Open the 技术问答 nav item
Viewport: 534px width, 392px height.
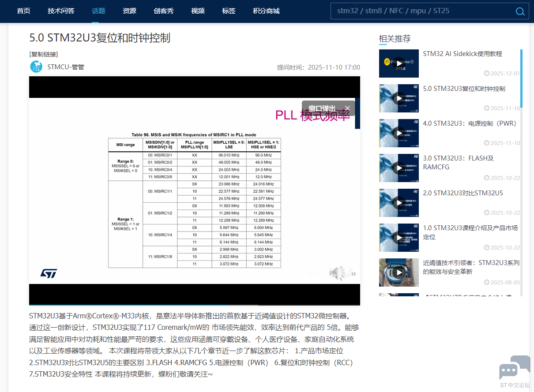(61, 11)
